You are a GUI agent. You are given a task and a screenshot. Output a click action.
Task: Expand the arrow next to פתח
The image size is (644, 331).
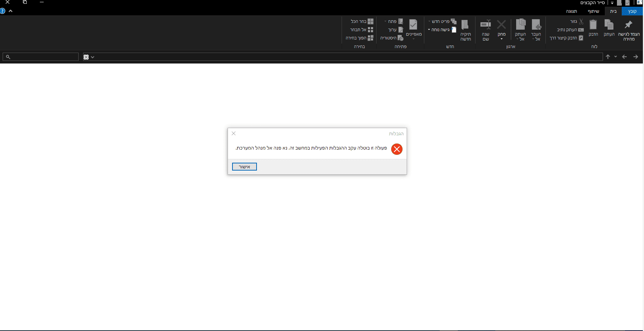385,21
